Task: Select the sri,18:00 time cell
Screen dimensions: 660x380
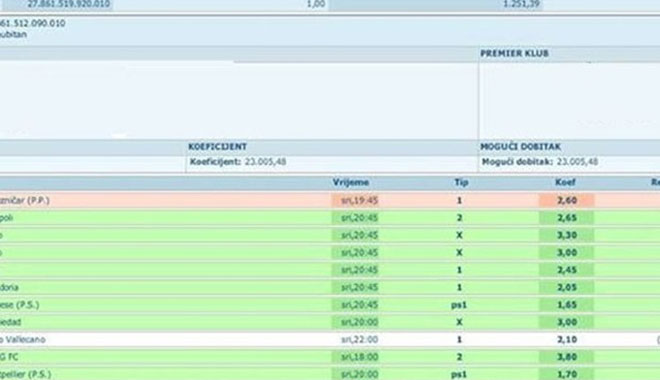Action: (359, 357)
